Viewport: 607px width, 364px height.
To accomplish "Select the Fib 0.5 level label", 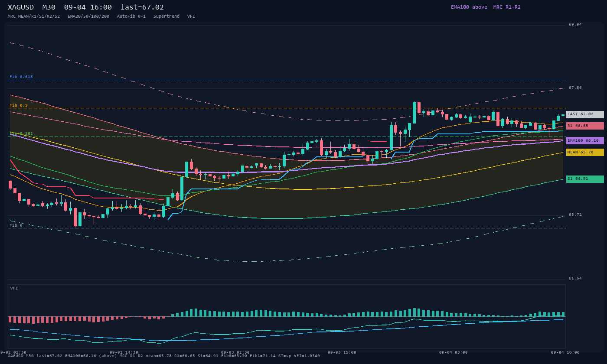I will [x=19, y=105].
